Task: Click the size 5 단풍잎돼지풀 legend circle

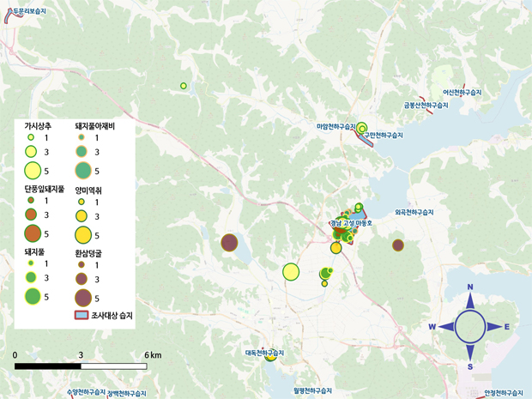Action: (33, 233)
